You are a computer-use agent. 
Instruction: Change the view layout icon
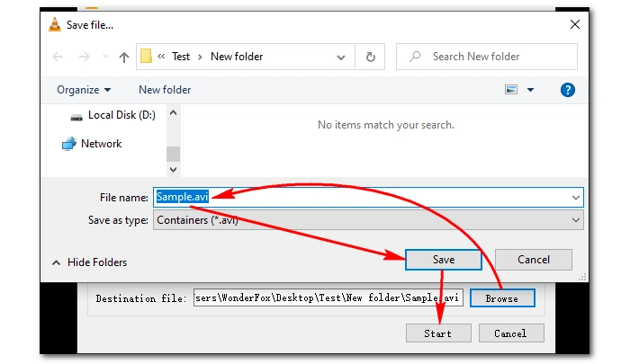point(511,90)
